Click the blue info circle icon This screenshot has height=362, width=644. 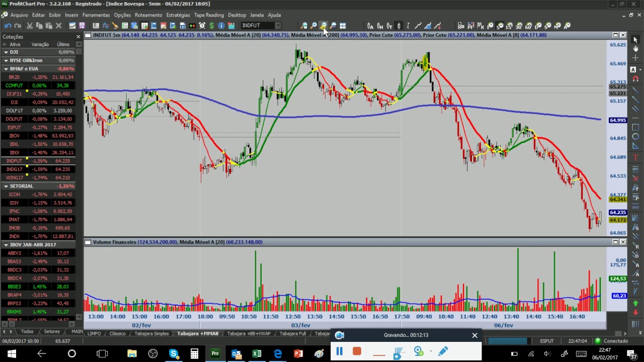pos(221,26)
